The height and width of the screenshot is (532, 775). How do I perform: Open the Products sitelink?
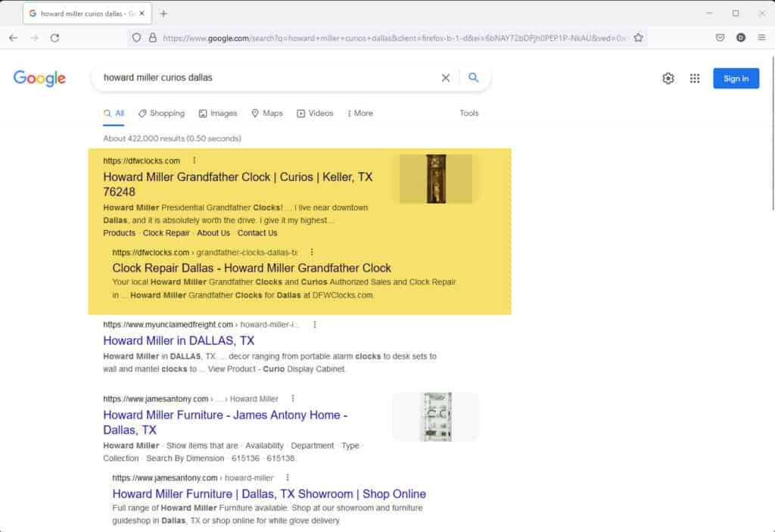[119, 233]
